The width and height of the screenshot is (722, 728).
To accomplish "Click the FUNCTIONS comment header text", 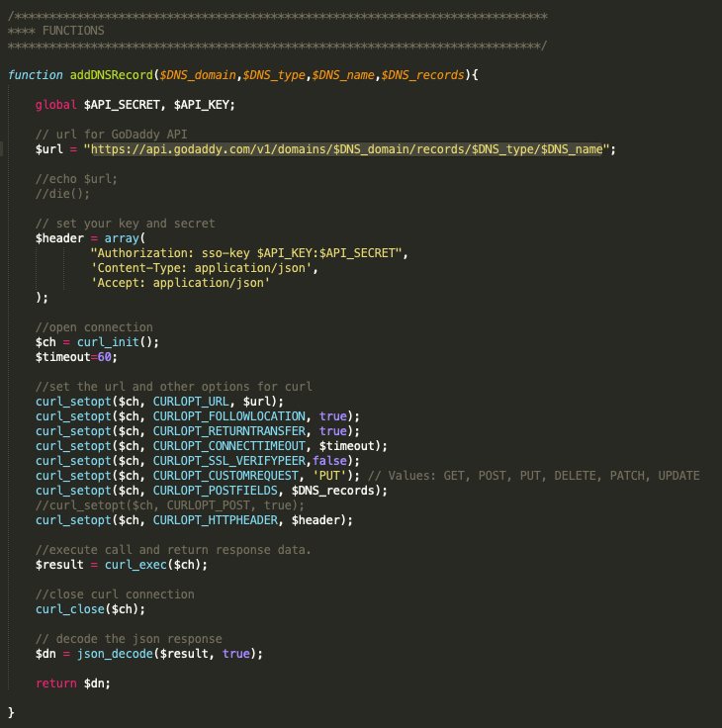I will click(73, 31).
